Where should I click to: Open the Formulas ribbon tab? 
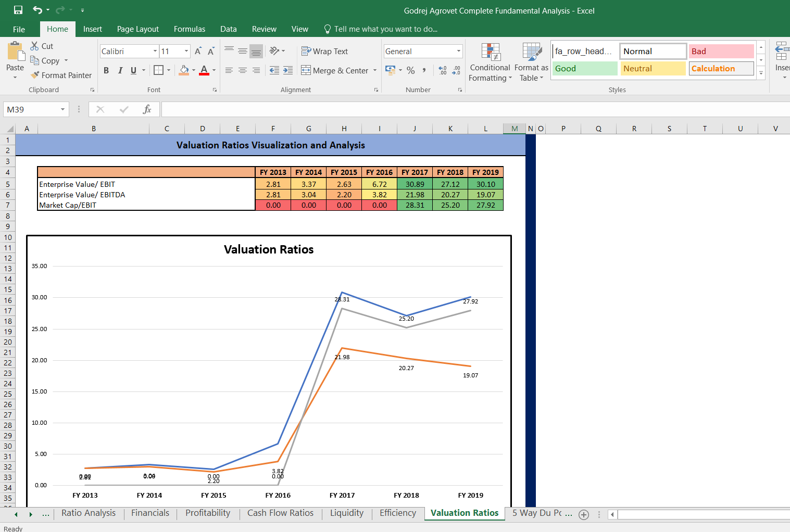(190, 29)
